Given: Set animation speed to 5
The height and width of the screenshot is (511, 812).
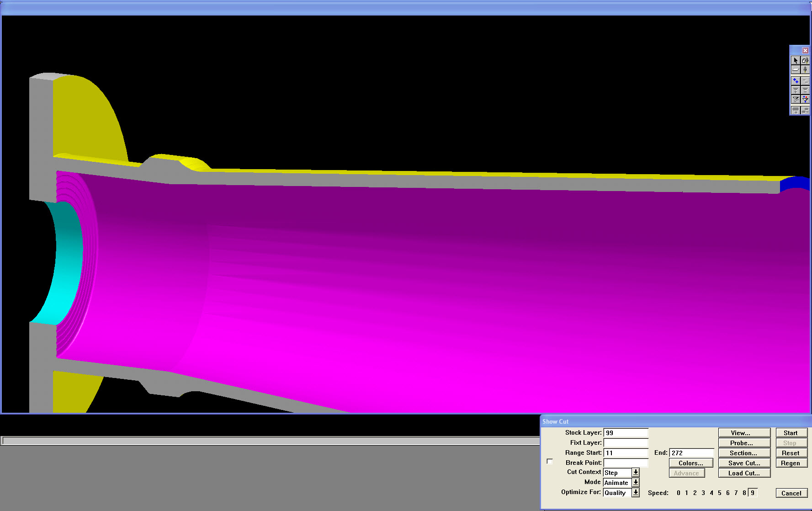Looking at the screenshot, I should click(720, 493).
